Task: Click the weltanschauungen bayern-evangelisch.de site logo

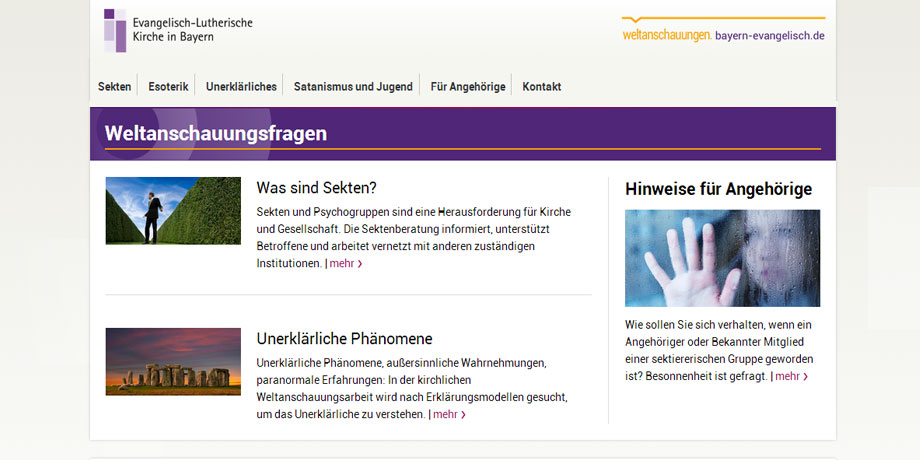Action: [723, 30]
